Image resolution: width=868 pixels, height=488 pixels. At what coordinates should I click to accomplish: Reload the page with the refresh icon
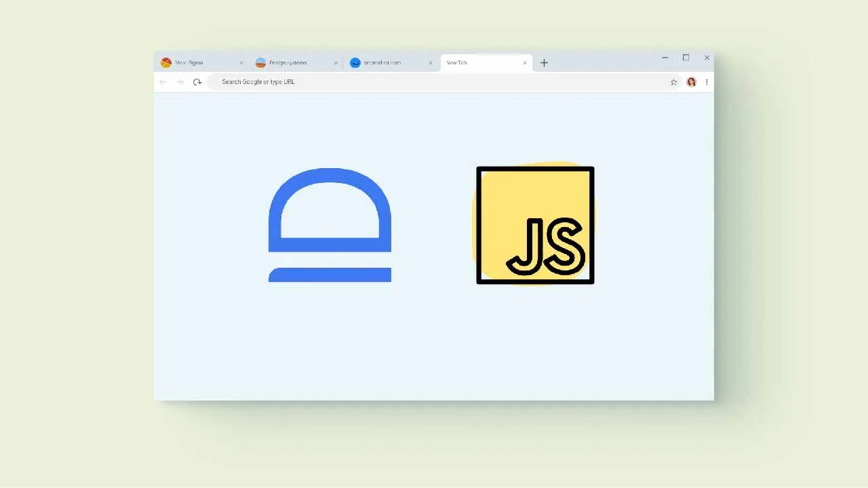click(x=197, y=82)
